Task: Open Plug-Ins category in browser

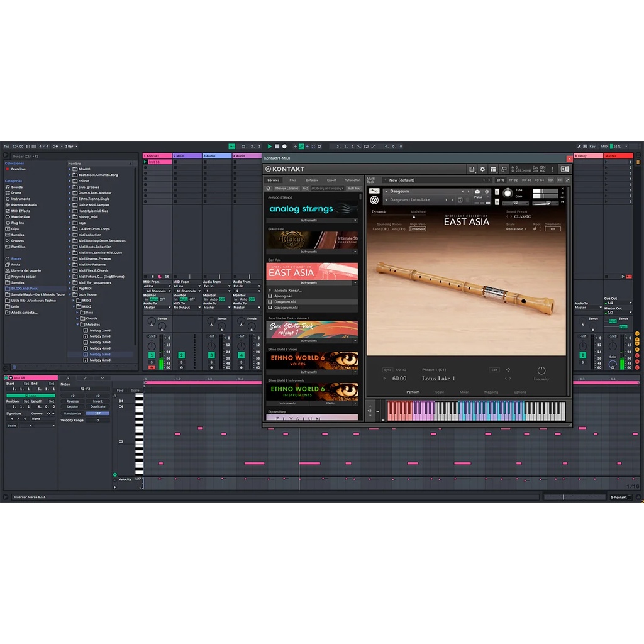Action: [14, 223]
